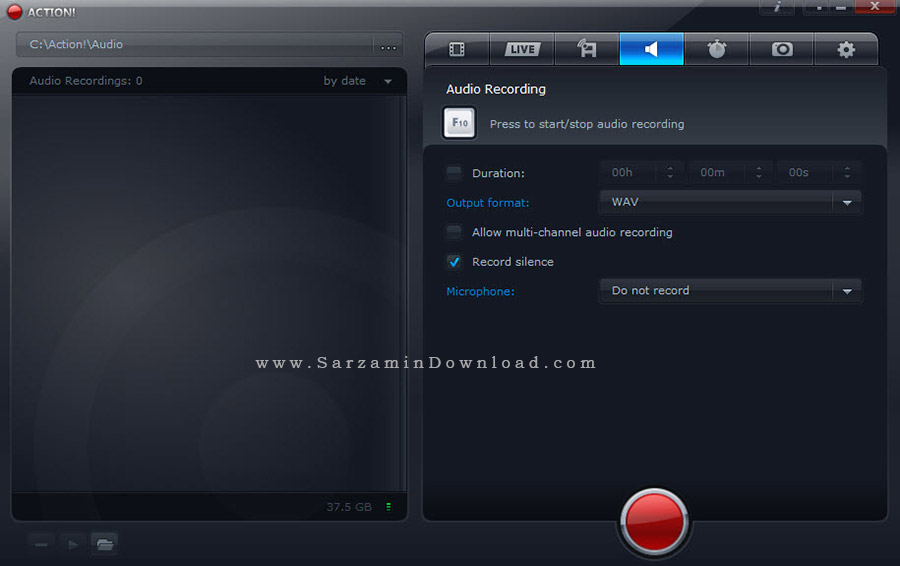Expand the Microphone Do not record dropdown
The image size is (900, 566).
point(730,290)
